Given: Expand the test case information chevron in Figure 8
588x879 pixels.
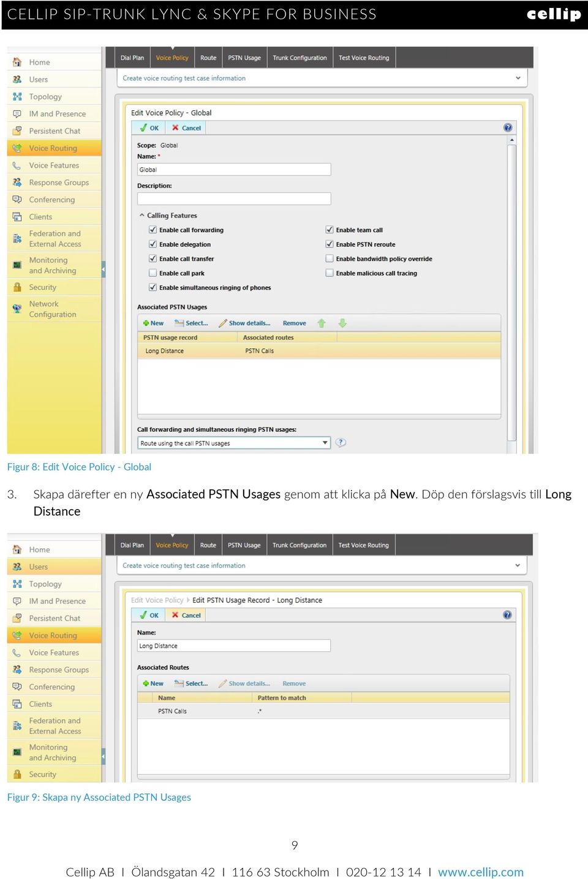Looking at the screenshot, I should pos(518,78).
